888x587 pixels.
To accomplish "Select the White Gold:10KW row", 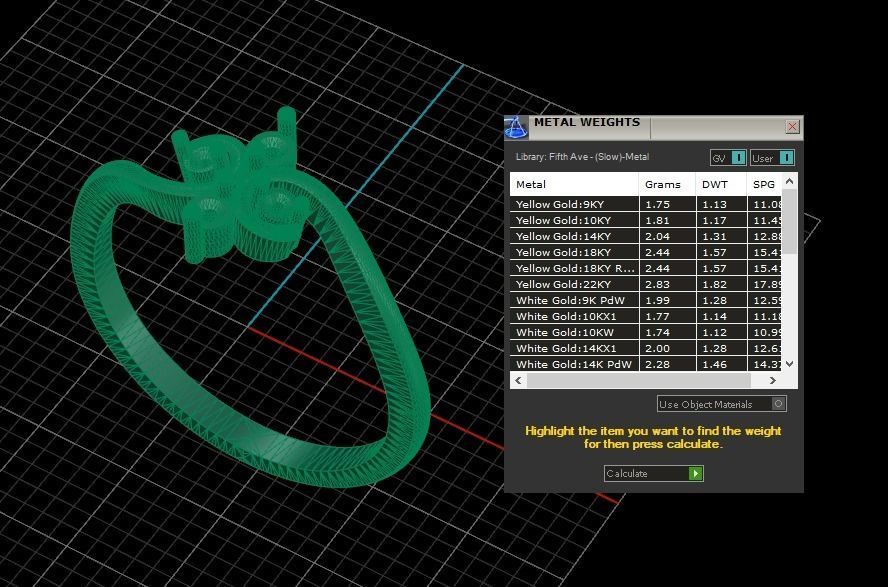I will coord(646,332).
